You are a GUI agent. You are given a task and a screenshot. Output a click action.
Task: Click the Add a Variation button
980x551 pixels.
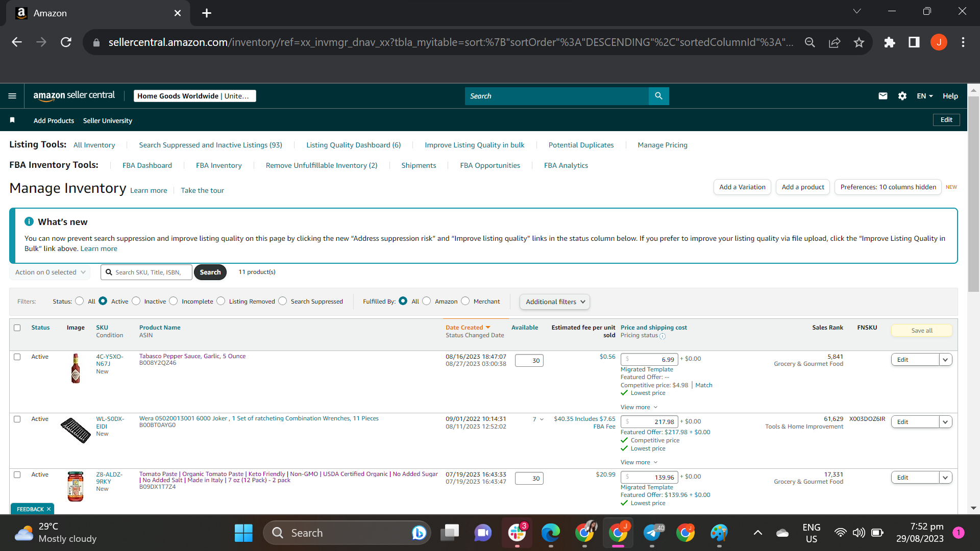click(x=742, y=187)
